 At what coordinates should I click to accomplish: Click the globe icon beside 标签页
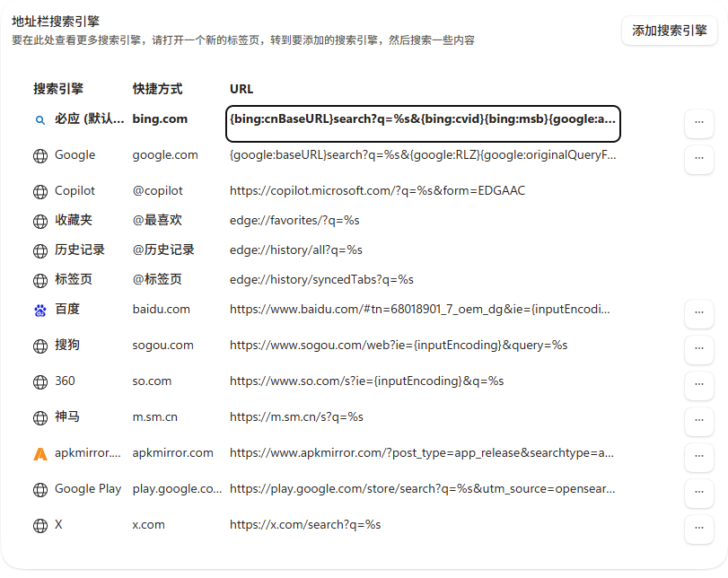pos(40,281)
